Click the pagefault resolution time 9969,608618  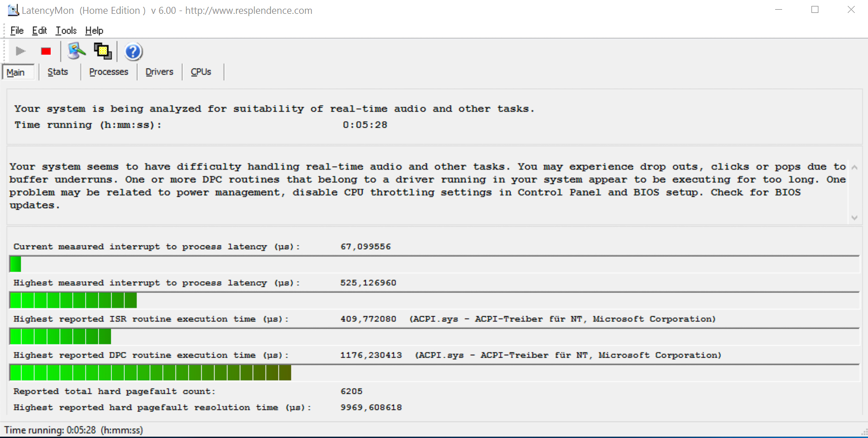[x=371, y=408]
